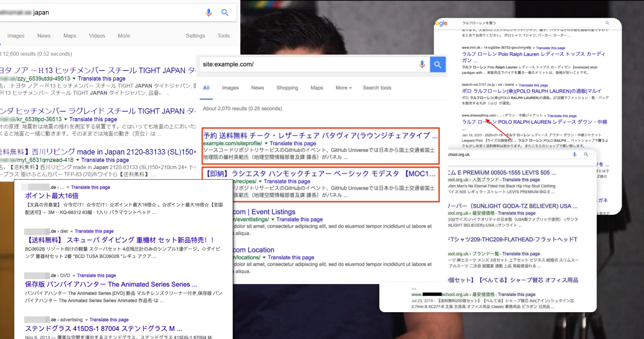Click Translate this page for kr_6539pd-36513 result
This screenshot has width=644, height=339.
[x=93, y=119]
